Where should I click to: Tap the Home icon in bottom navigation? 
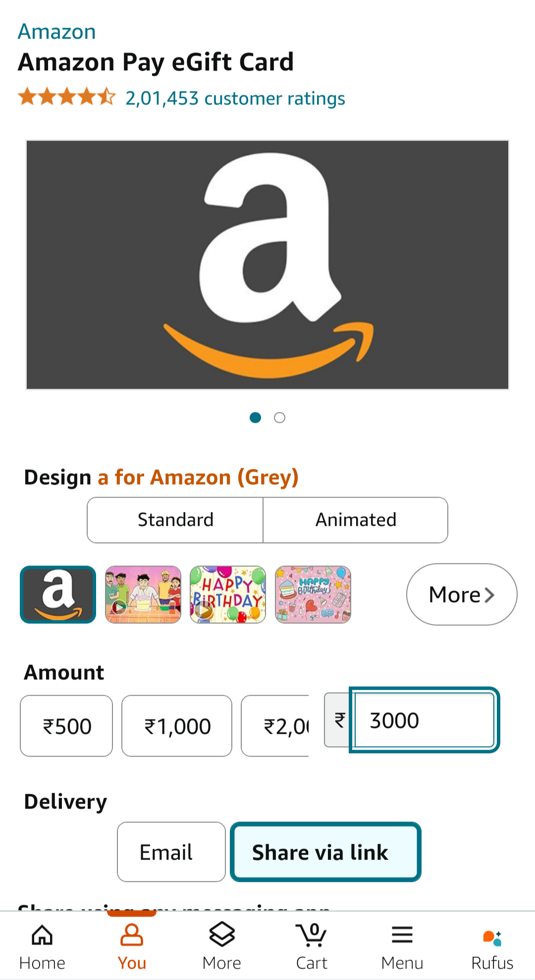coord(42,936)
